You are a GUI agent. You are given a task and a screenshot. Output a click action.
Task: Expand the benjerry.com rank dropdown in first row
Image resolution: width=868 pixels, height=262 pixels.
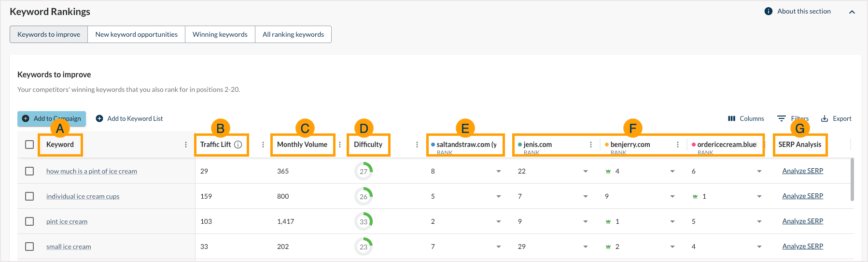click(672, 171)
